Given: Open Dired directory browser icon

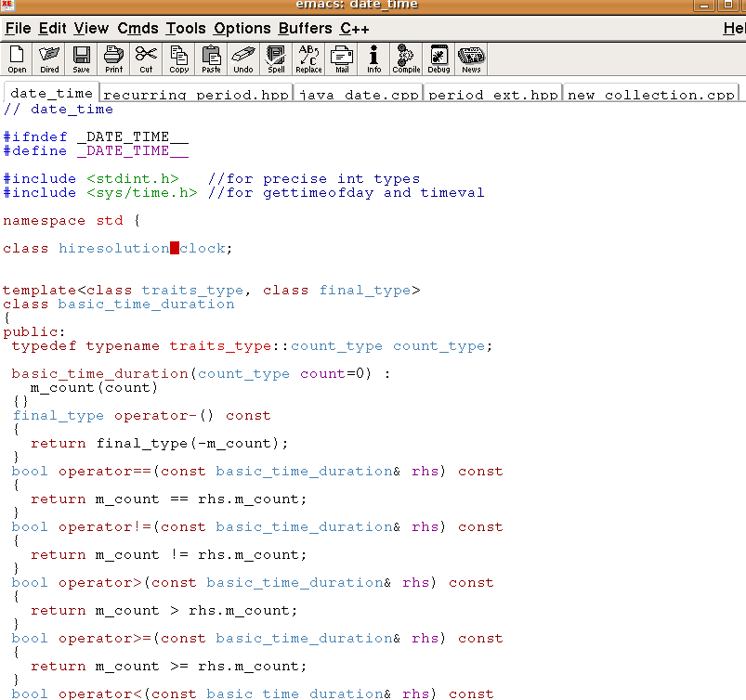Looking at the screenshot, I should 49,58.
